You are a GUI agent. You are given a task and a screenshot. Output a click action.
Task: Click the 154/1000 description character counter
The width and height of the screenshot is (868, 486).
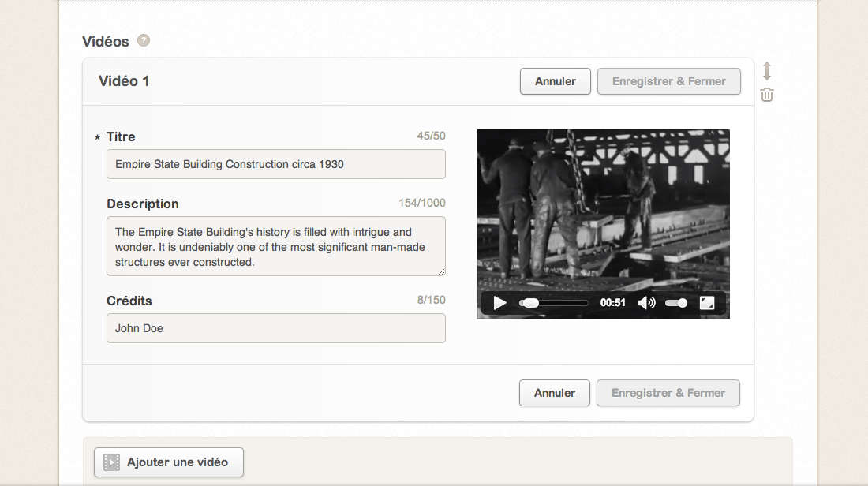pos(422,203)
